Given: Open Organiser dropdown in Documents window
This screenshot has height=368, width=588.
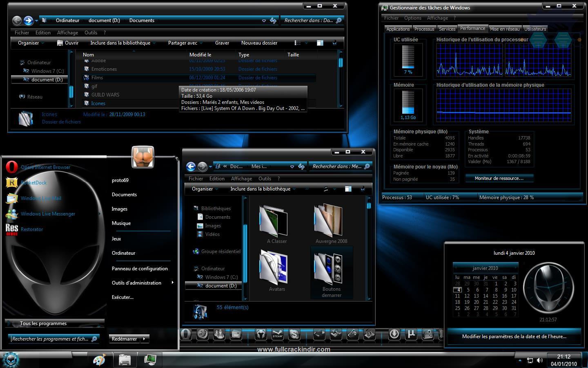Looking at the screenshot, I should (x=31, y=43).
